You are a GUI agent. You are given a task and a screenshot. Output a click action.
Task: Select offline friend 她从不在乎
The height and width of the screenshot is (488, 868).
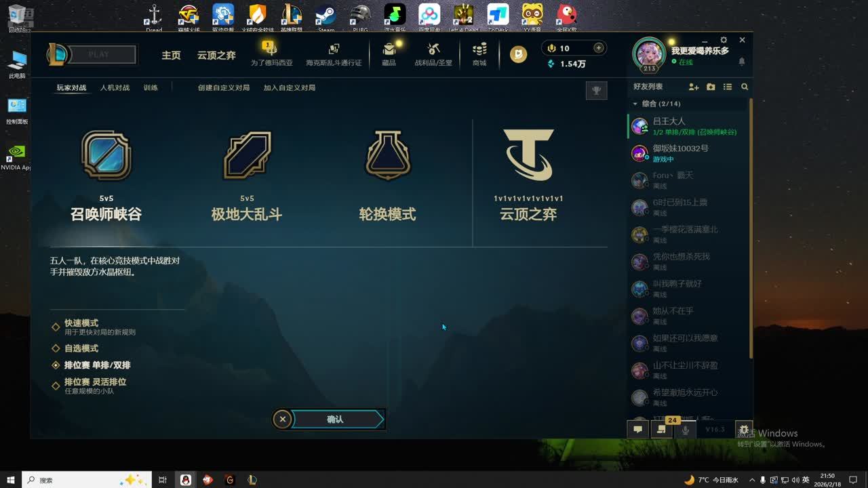tap(687, 316)
